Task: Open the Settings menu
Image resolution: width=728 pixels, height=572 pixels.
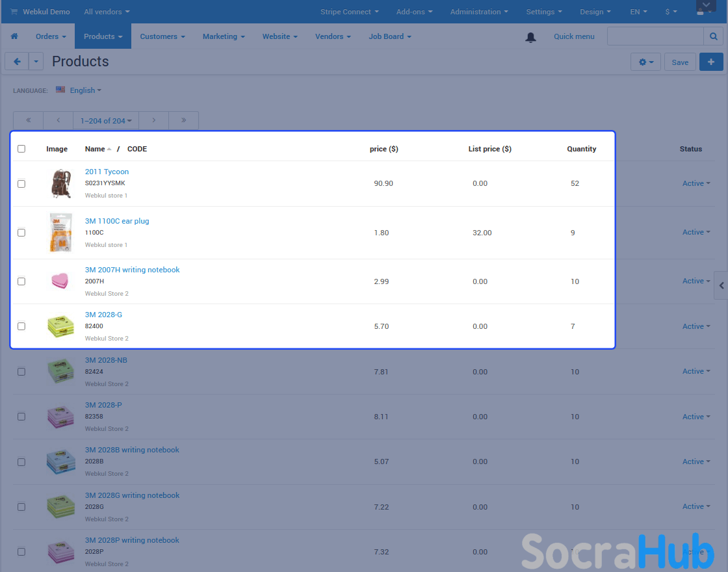Action: pos(543,12)
